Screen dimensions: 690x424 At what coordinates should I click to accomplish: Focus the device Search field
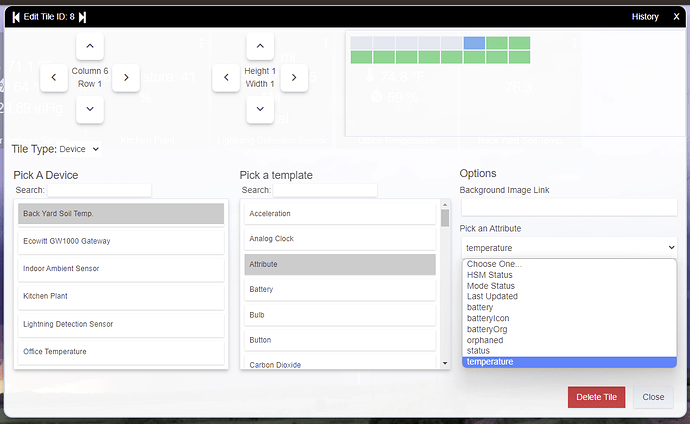(x=100, y=190)
